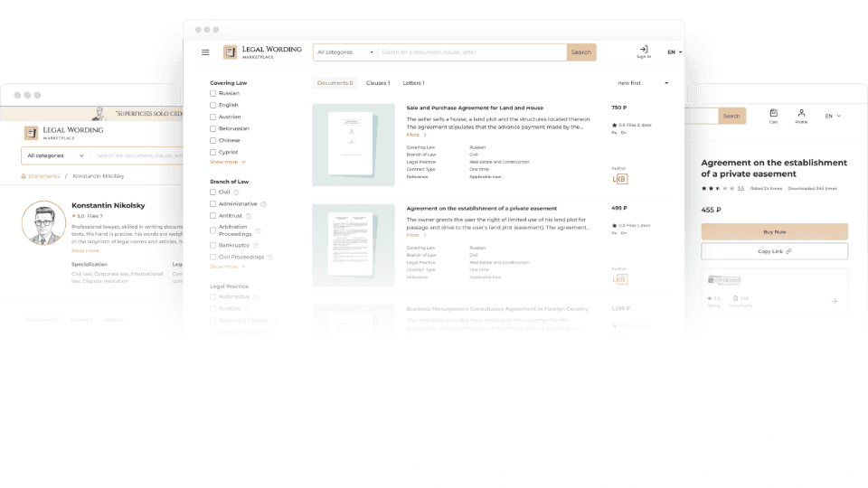Click the LKB author logo of first document

coord(619,179)
